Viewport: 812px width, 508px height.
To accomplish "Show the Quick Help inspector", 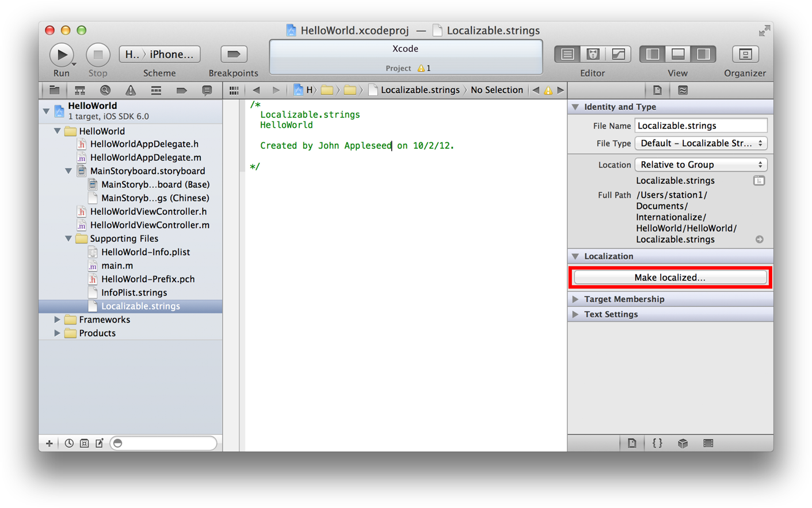I will (x=683, y=90).
